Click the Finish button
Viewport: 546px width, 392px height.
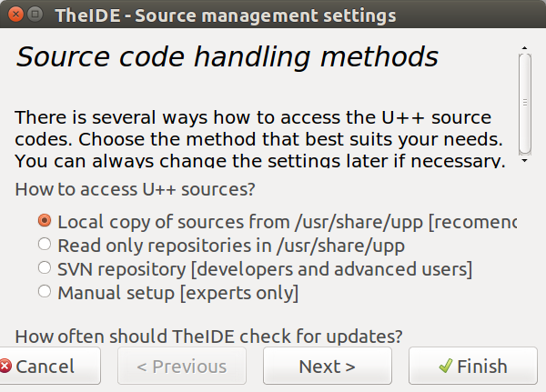[x=473, y=366]
